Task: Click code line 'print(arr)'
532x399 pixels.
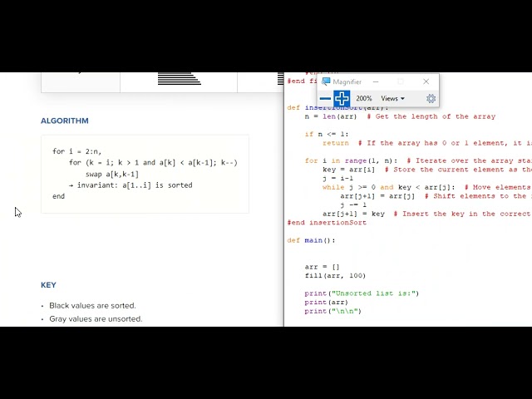Action: pyautogui.click(x=327, y=302)
